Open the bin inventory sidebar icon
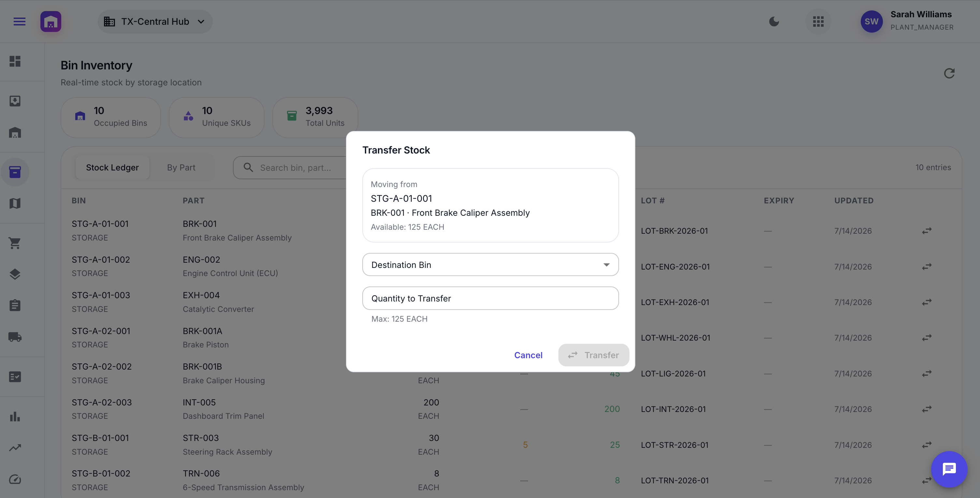 coord(15,172)
